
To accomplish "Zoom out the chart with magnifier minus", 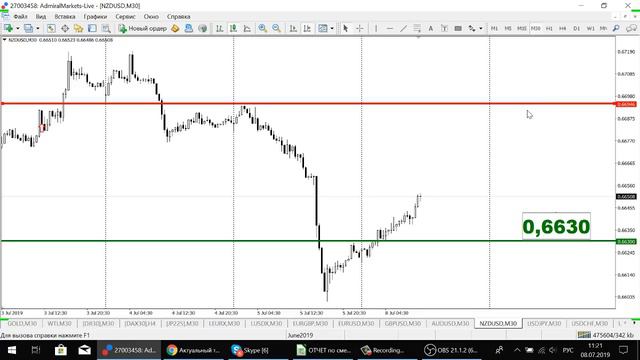I will 276,28.
